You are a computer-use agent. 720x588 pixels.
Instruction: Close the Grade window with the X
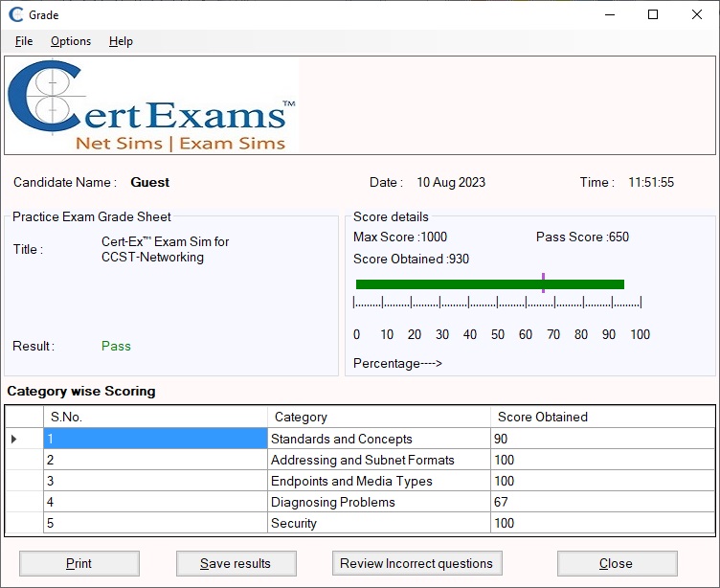point(697,14)
